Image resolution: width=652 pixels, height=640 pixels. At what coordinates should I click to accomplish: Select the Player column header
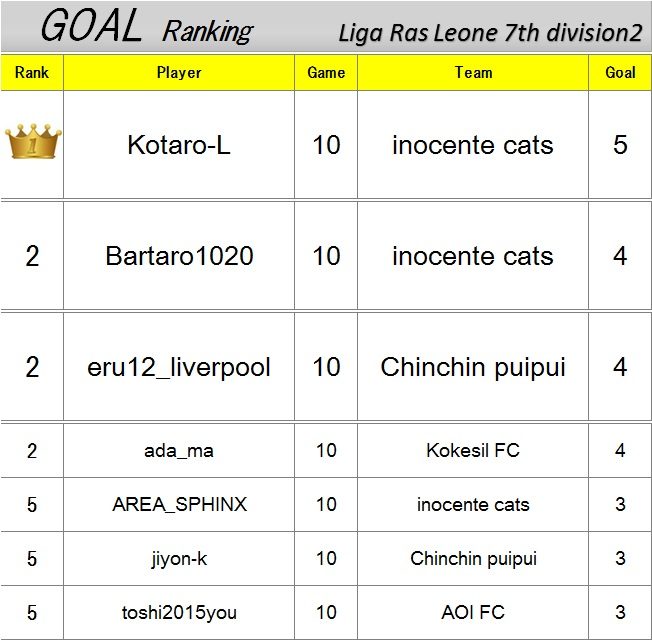(179, 73)
